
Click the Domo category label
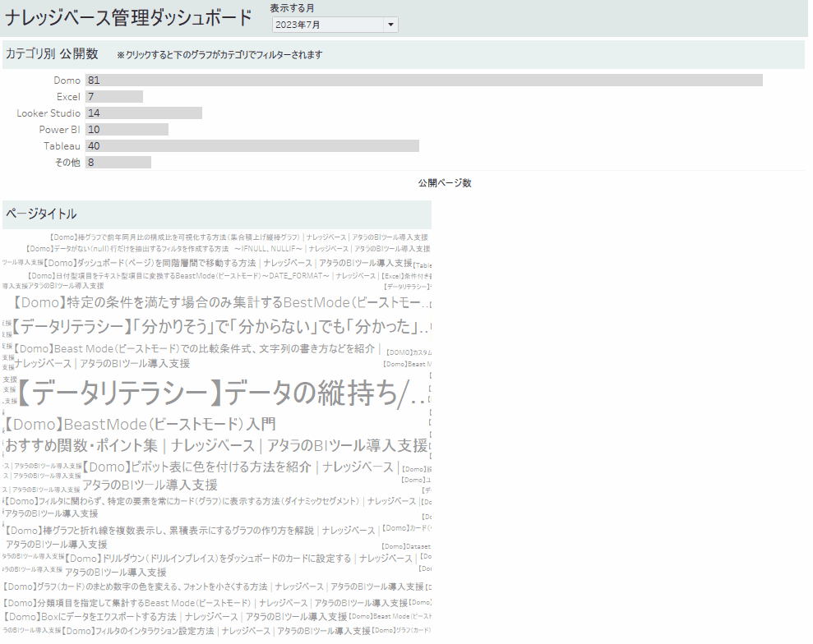67,80
